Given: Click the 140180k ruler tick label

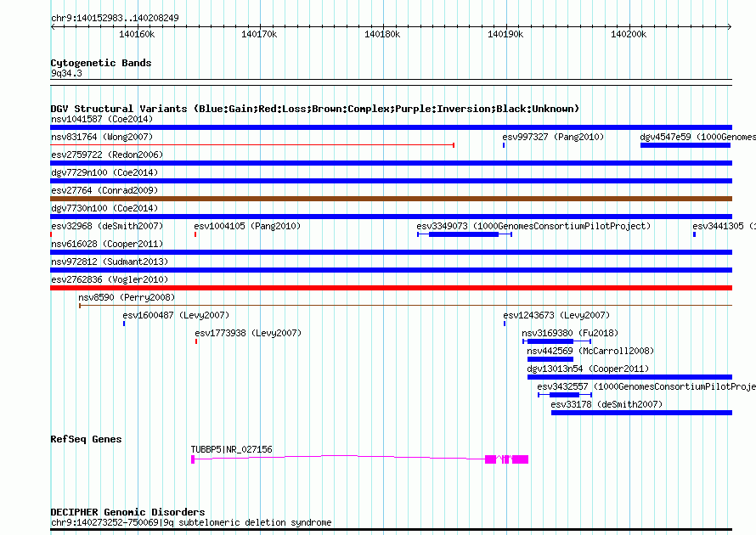Looking at the screenshot, I should click(x=382, y=34).
